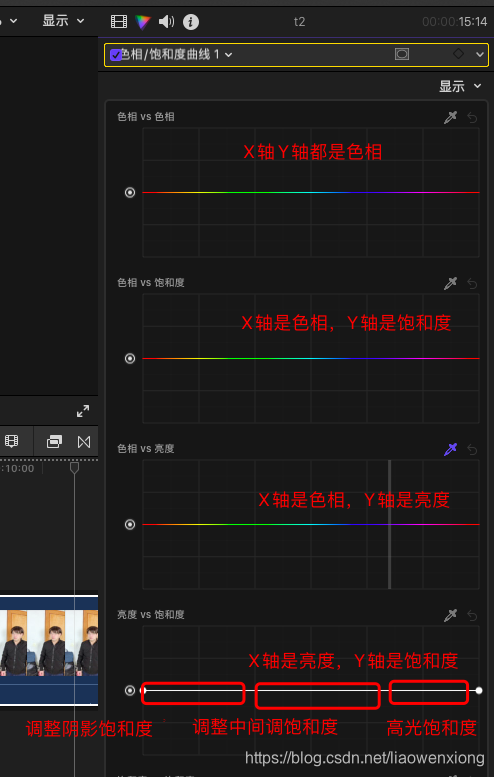Select the 色相 vs 饱和度 curve origin point
This screenshot has height=777, width=494.
pyautogui.click(x=130, y=358)
